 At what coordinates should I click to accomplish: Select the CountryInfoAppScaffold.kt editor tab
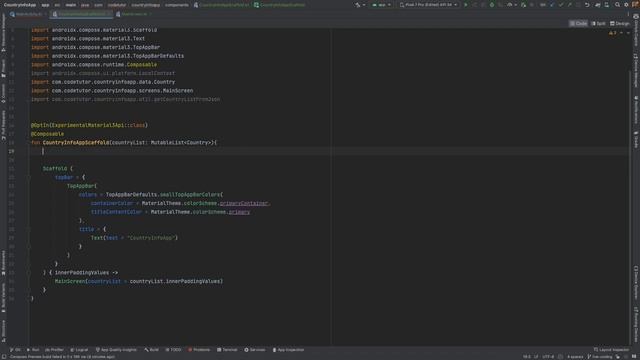(82, 14)
